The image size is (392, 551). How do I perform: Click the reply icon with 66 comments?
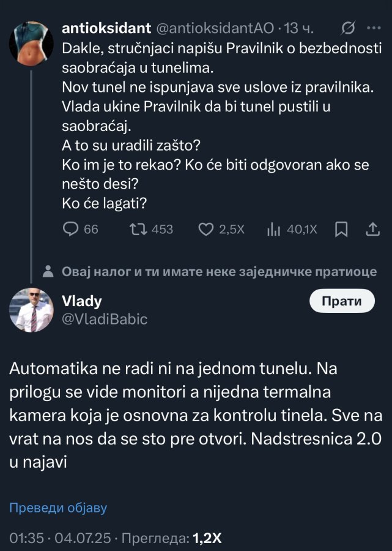pos(72,230)
